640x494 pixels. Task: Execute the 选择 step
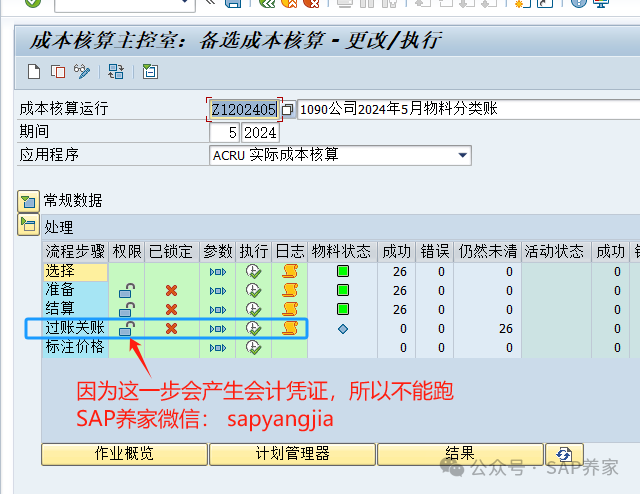click(253, 271)
